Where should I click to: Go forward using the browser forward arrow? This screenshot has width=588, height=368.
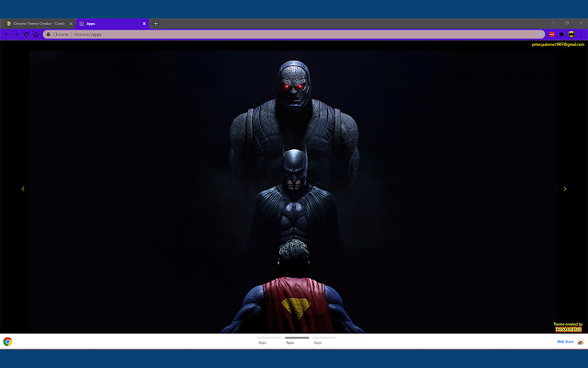tap(17, 34)
